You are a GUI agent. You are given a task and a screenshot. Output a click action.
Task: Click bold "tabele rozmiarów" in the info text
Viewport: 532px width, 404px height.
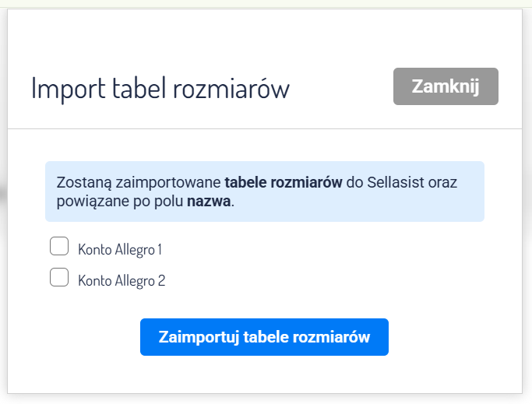click(x=284, y=183)
